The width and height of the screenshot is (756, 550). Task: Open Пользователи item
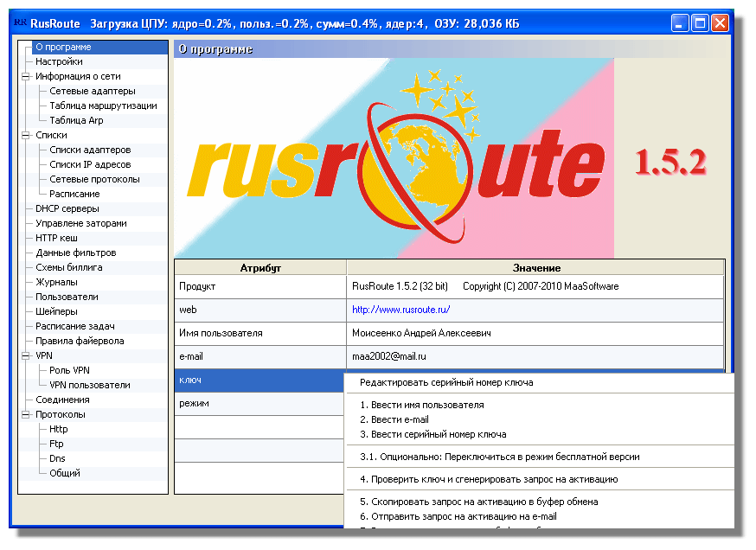tap(67, 297)
